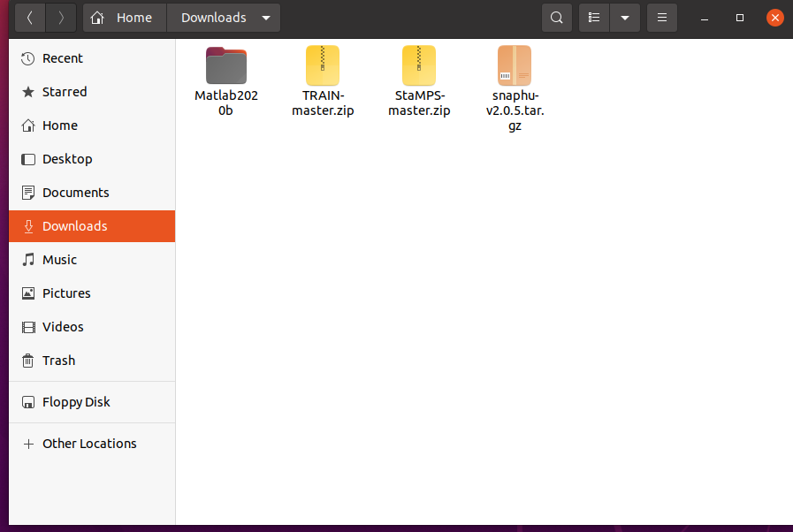This screenshot has width=793, height=532.
Task: Open Music in the sidebar
Action: [92, 260]
